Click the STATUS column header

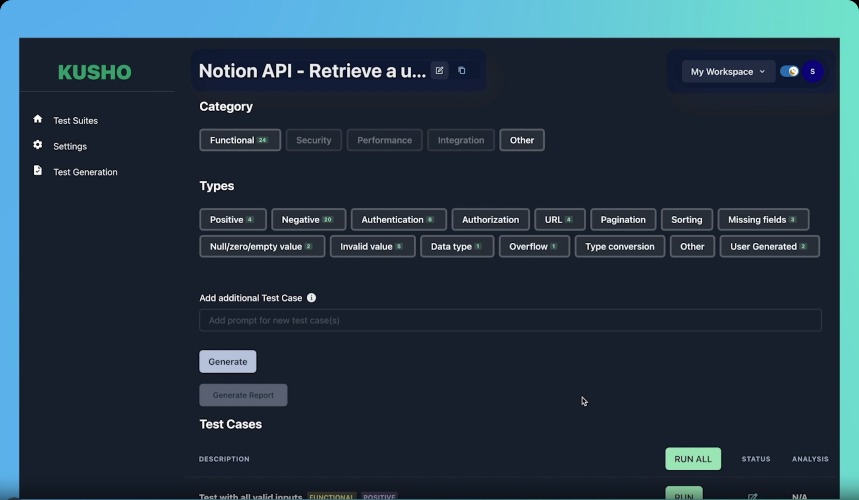click(x=756, y=459)
